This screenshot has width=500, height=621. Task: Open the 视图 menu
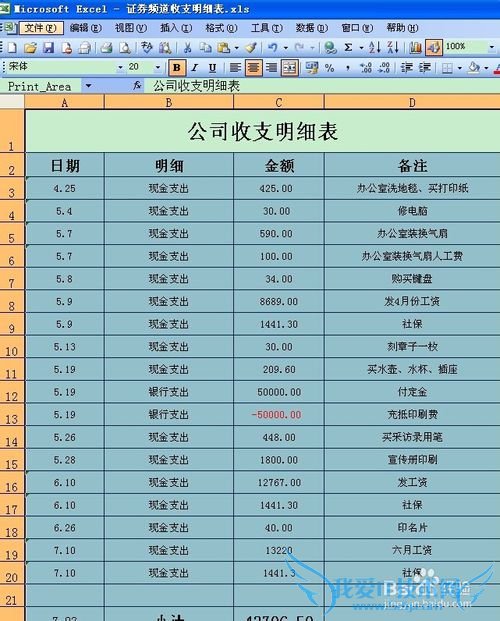pyautogui.click(x=131, y=28)
